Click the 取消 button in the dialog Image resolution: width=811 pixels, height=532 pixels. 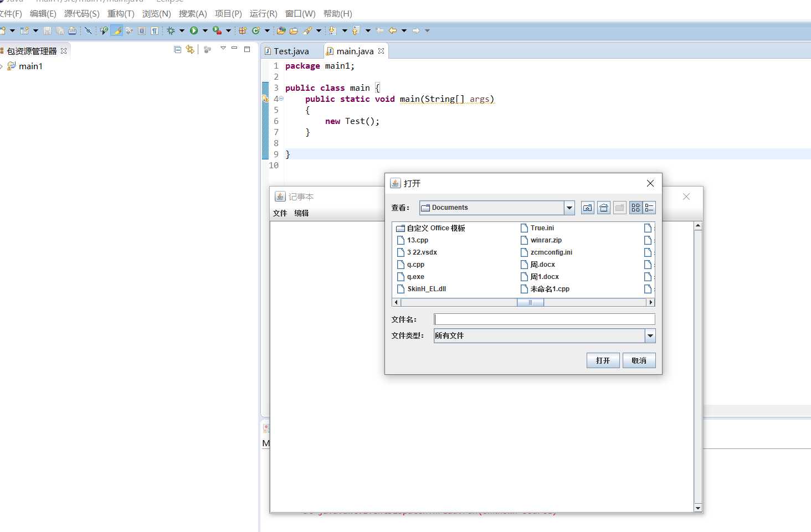click(639, 360)
